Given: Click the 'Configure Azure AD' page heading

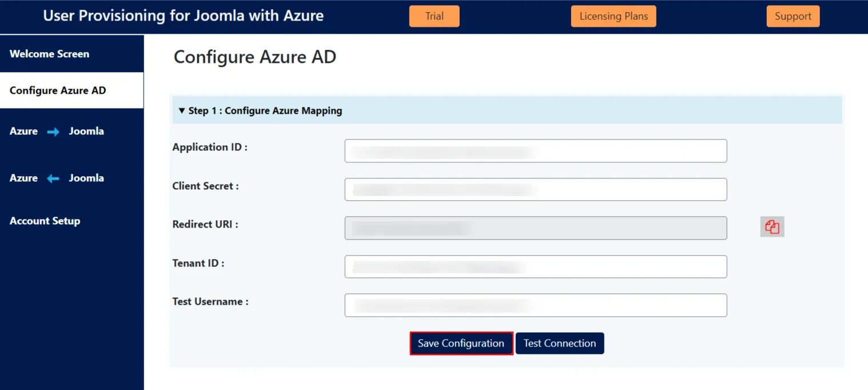Looking at the screenshot, I should tap(255, 57).
